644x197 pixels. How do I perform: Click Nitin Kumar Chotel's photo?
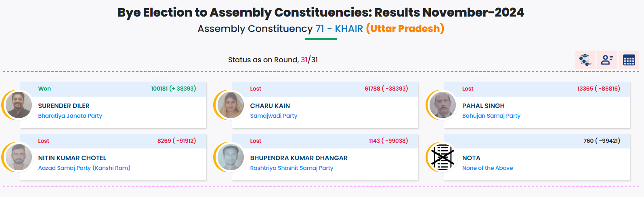[19, 157]
